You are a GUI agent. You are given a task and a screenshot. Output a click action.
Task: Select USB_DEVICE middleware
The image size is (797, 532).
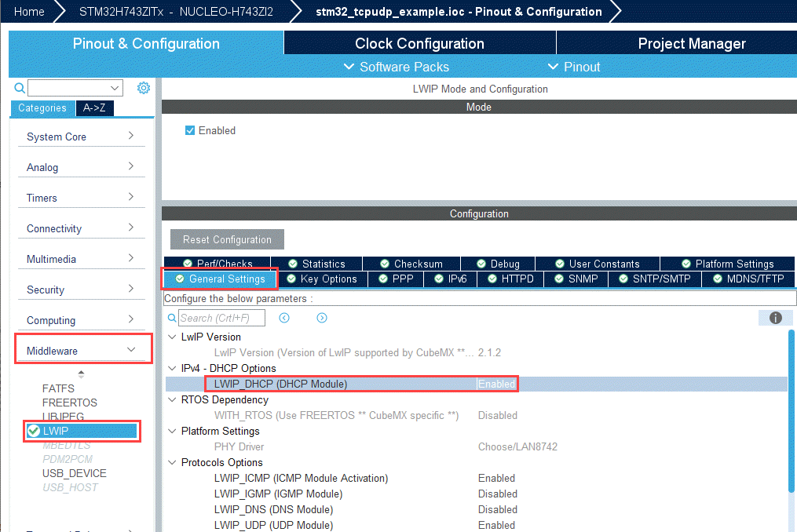75,474
